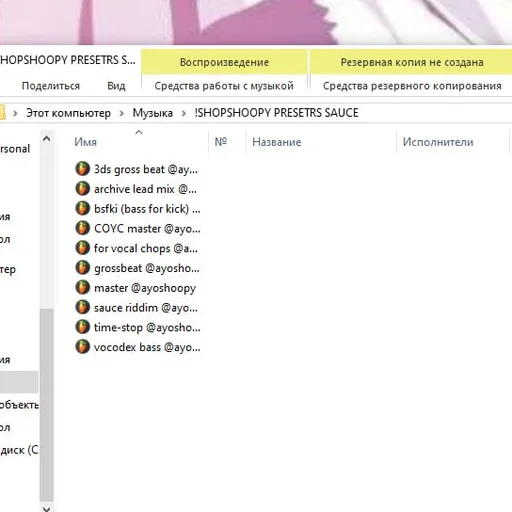Expand chevron before Этот компьютер breadcrumb
The image size is (512, 512).
tap(15, 113)
